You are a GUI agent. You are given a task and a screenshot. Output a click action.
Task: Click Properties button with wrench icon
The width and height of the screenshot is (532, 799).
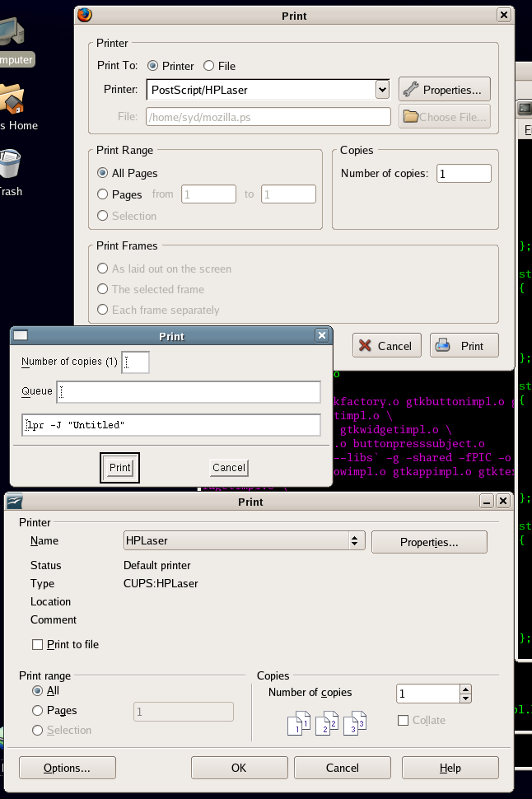coord(445,90)
